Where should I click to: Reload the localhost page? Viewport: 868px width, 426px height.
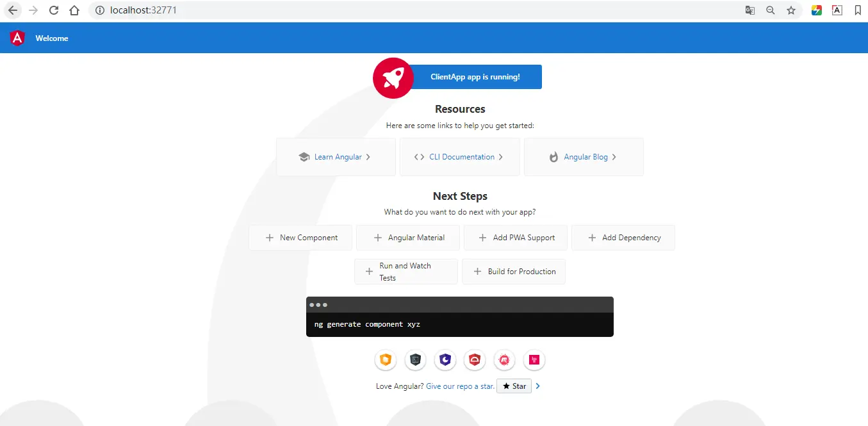point(54,10)
